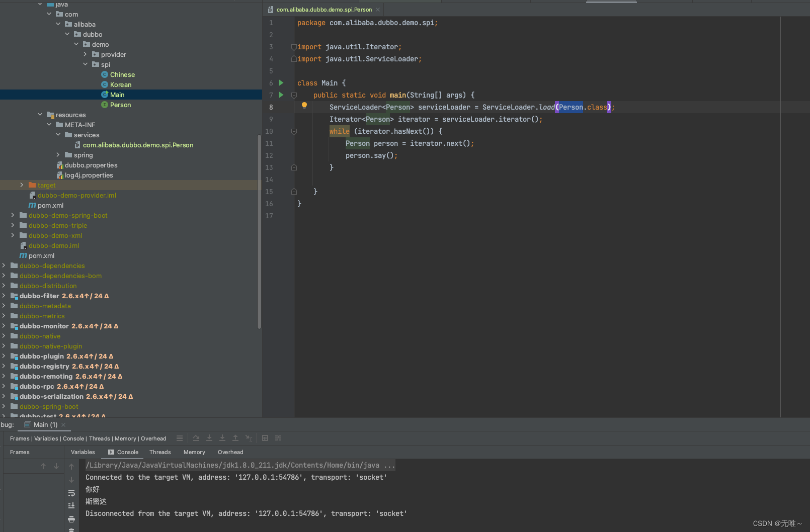Expand the dubbo-demo-spring-boot module
The width and height of the screenshot is (810, 532).
click(13, 215)
